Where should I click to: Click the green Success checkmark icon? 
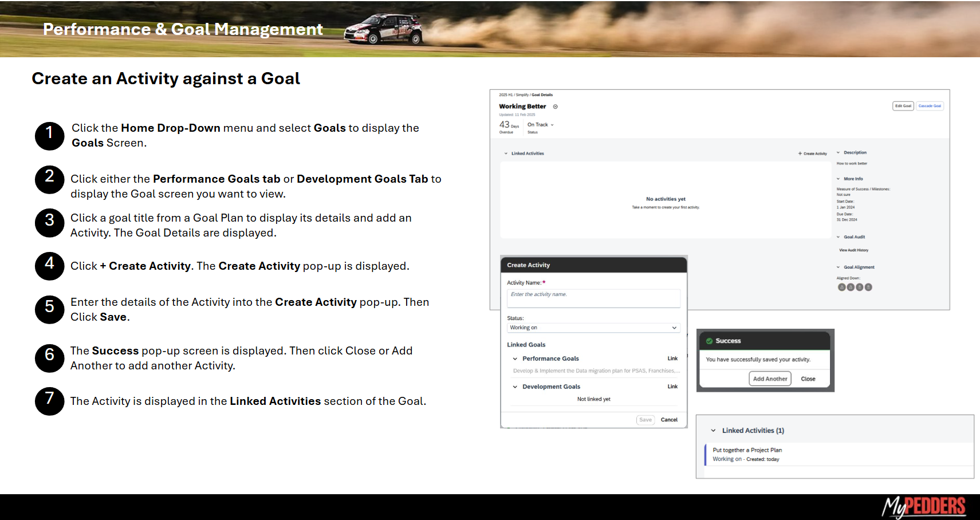click(709, 341)
